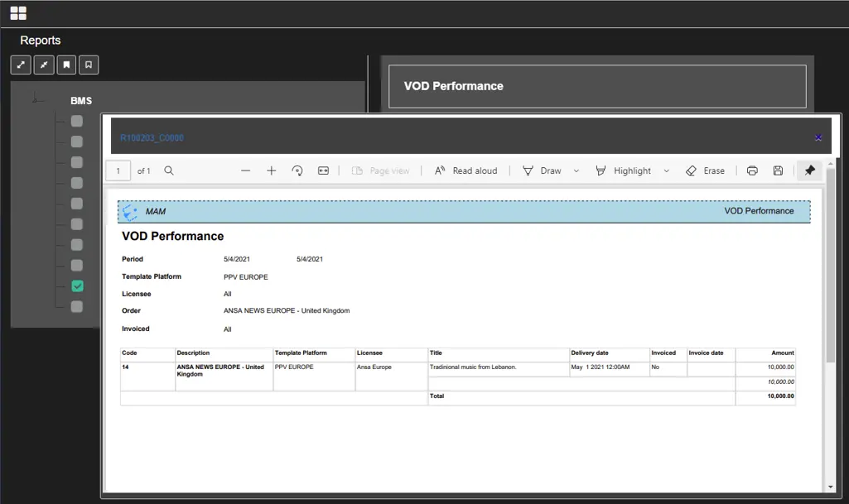Print the VOD Performance report
Image resolution: width=849 pixels, height=504 pixels.
coord(752,170)
